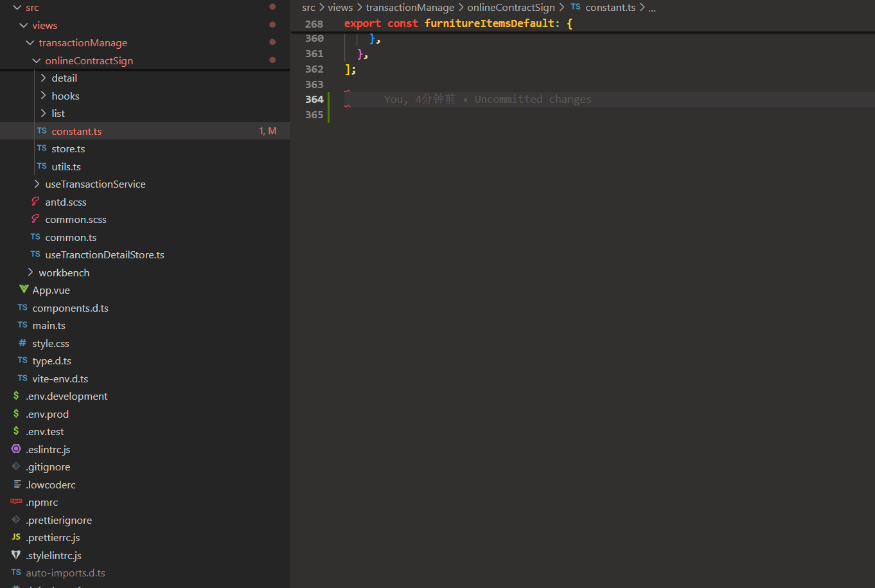Click views in the breadcrumb path
This screenshot has height=588, width=875.
click(x=340, y=7)
